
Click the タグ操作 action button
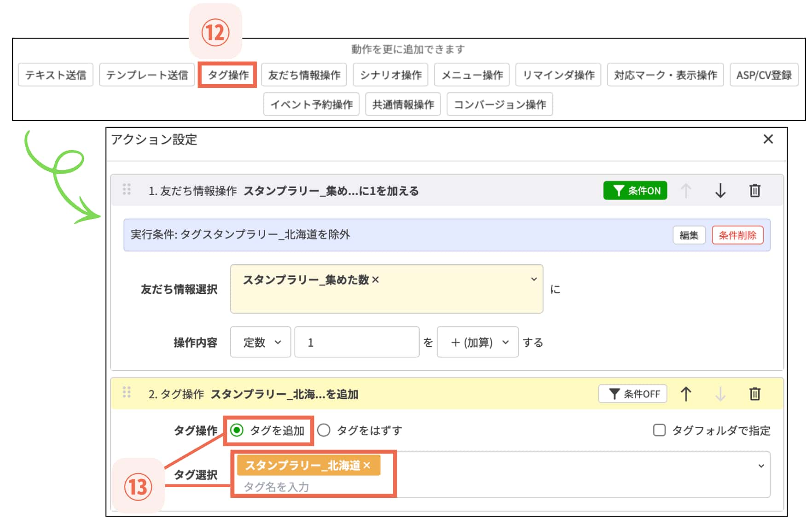[x=227, y=75]
